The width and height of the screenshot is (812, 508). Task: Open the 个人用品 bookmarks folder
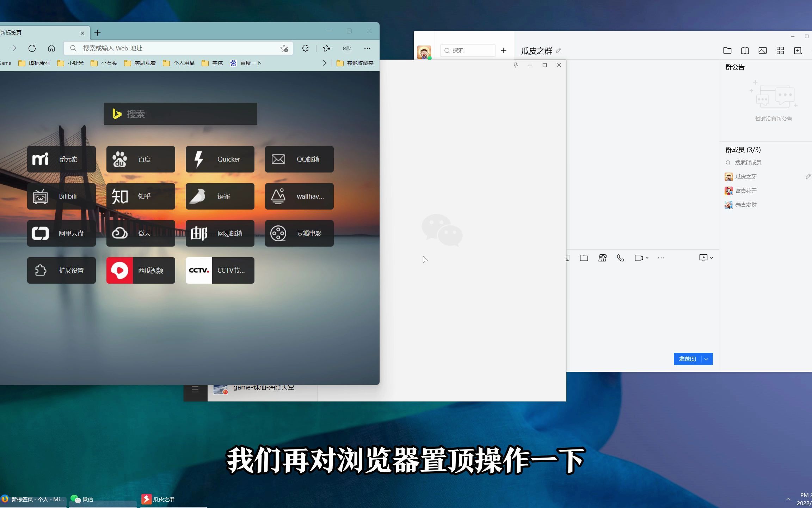tap(179, 63)
